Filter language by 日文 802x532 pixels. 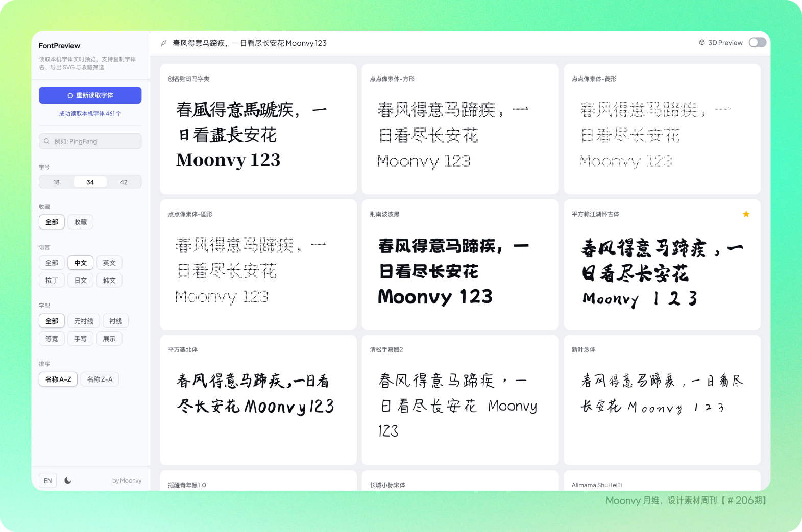click(81, 281)
